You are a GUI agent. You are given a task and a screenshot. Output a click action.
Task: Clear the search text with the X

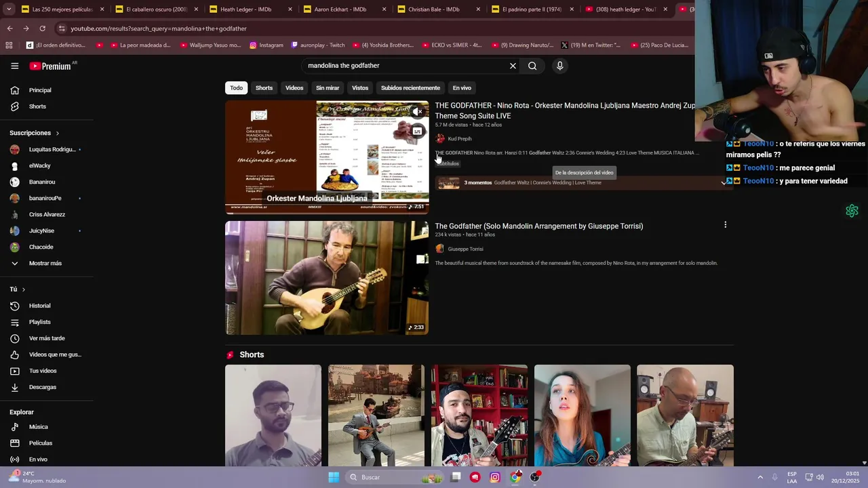513,66
